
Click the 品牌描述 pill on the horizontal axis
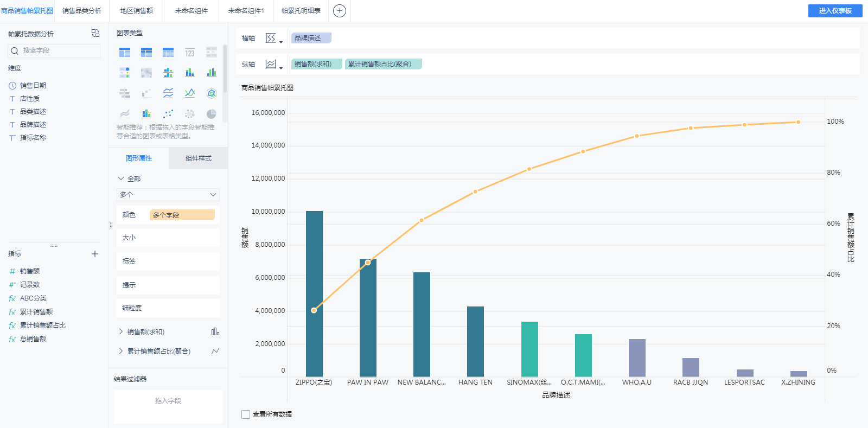click(311, 38)
